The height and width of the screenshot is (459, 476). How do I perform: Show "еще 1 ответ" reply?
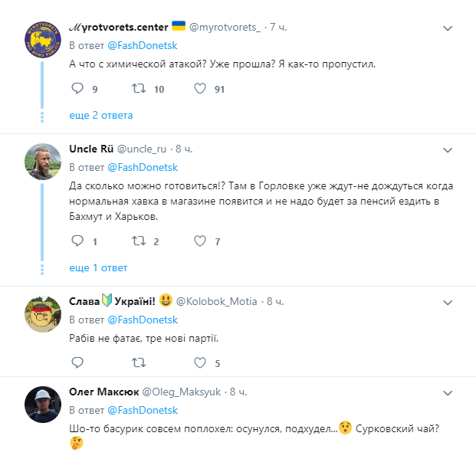point(98,267)
